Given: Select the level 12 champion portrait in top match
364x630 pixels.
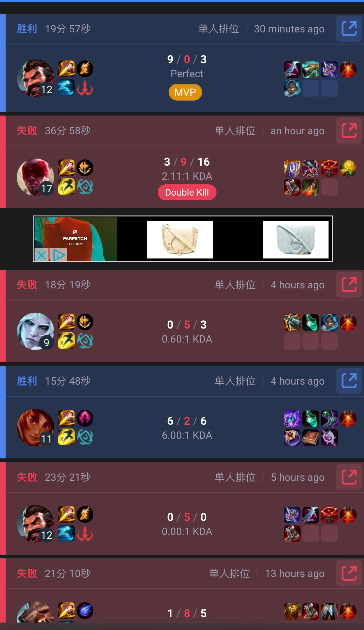Looking at the screenshot, I should 35,78.
